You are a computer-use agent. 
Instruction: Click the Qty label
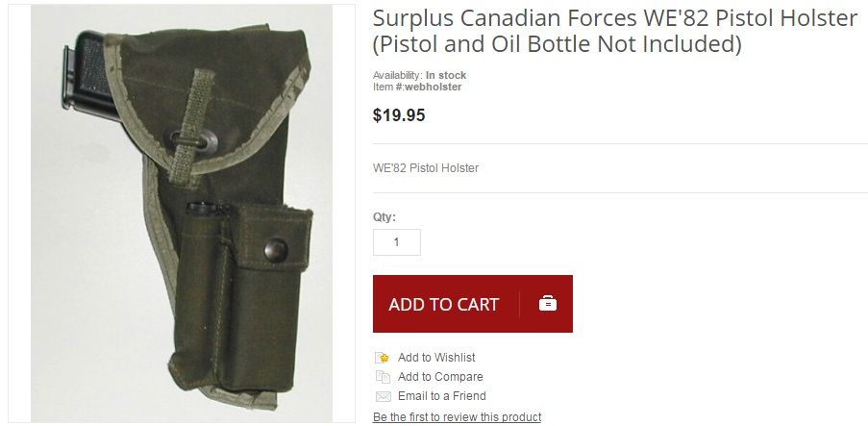tap(384, 217)
